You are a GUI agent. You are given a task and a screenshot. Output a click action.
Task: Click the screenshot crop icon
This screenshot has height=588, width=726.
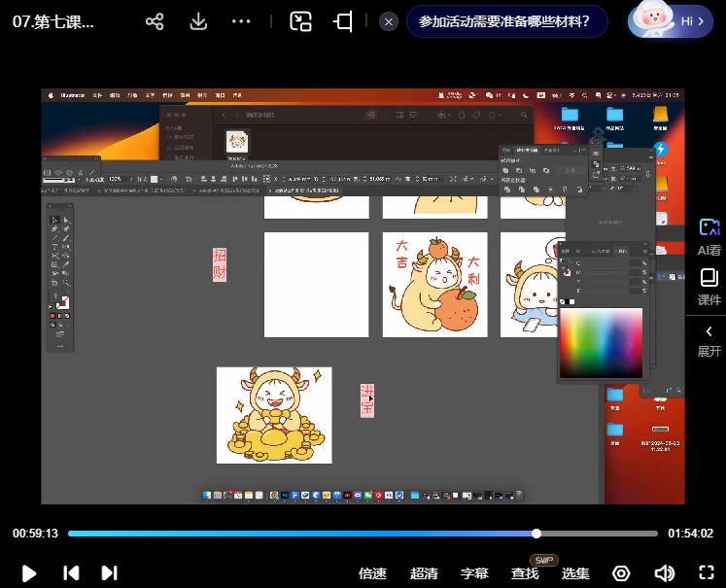click(x=343, y=21)
